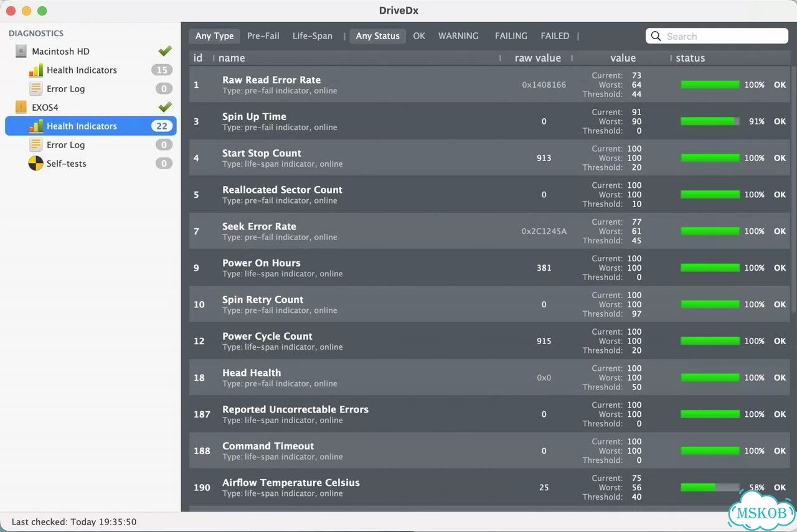Click the Raw Read Error Rate progress bar

(710, 85)
